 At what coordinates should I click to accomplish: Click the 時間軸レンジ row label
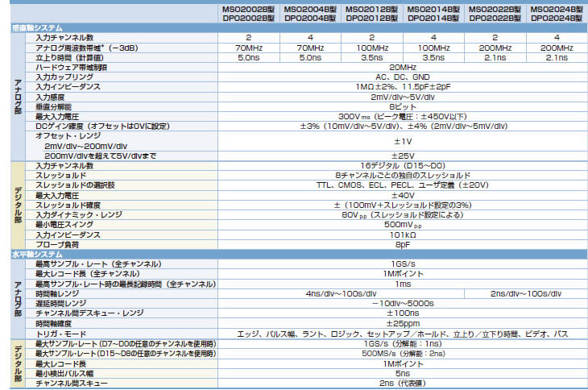pos(57,293)
